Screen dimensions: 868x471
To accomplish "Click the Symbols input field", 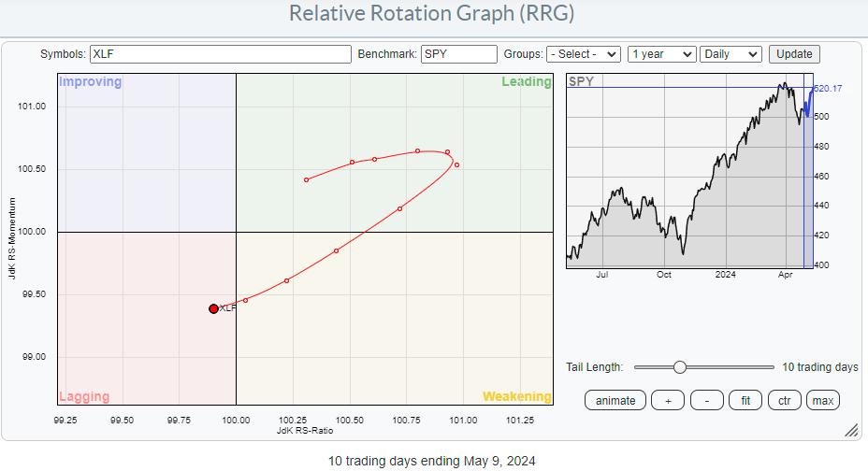I will [x=220, y=54].
